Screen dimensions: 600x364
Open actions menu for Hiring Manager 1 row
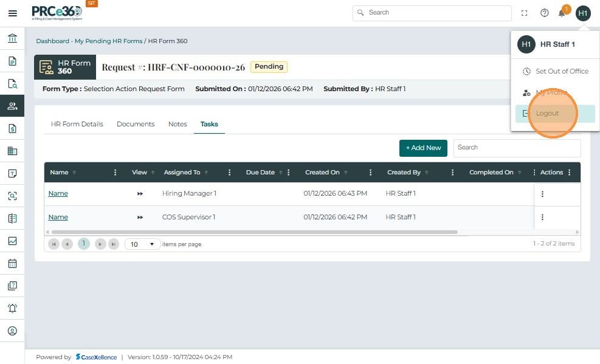click(542, 194)
